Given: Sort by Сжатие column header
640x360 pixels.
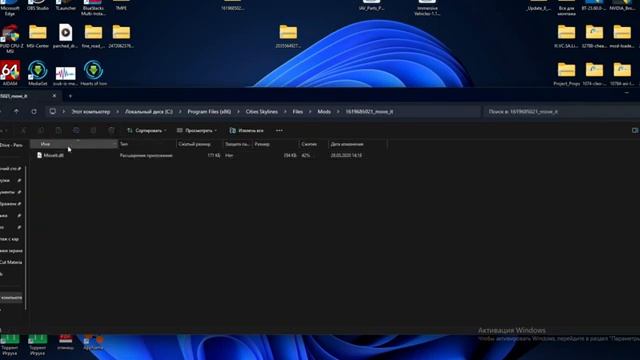Looking at the screenshot, I should [x=313, y=144].
